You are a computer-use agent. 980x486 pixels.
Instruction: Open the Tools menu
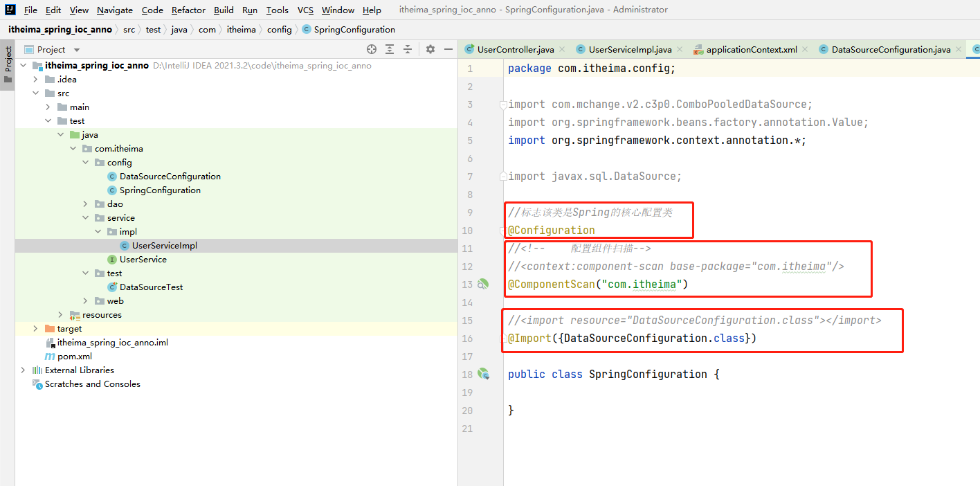[x=277, y=10]
